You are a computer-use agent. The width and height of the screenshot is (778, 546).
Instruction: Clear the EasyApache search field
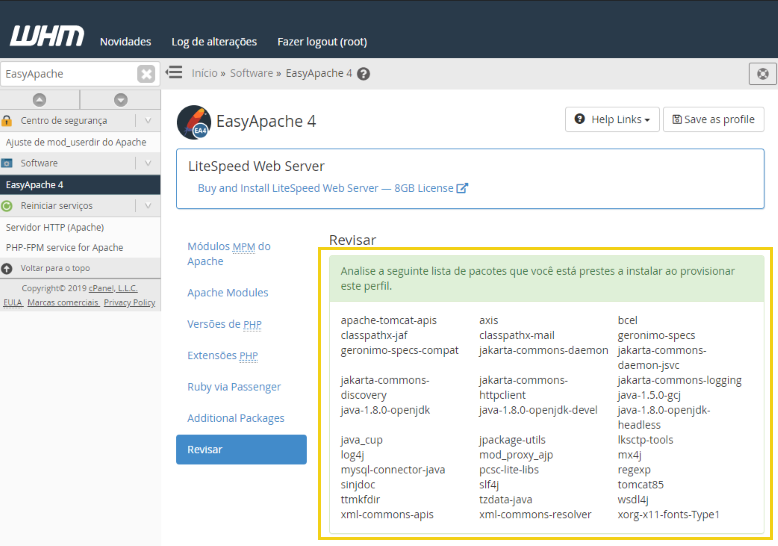coord(146,74)
